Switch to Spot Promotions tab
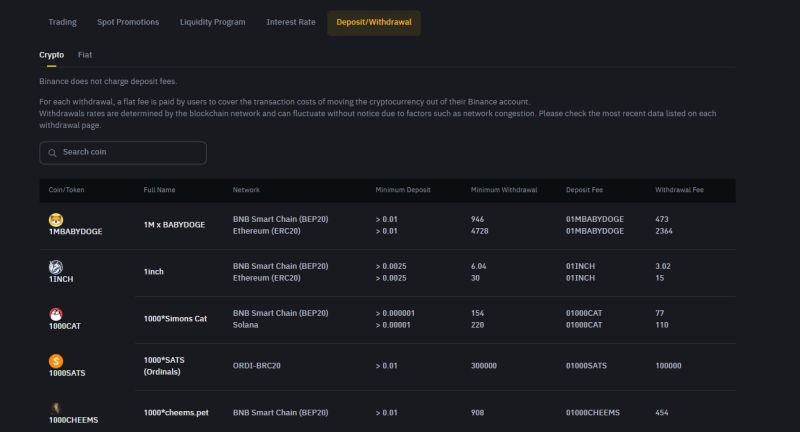Screen dimensions: 800x432 pyautogui.click(x=128, y=22)
